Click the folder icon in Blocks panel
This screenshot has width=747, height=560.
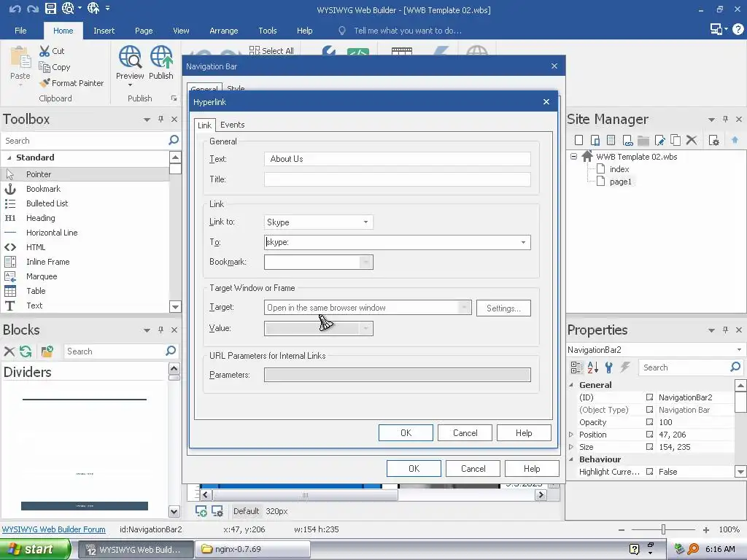47,351
